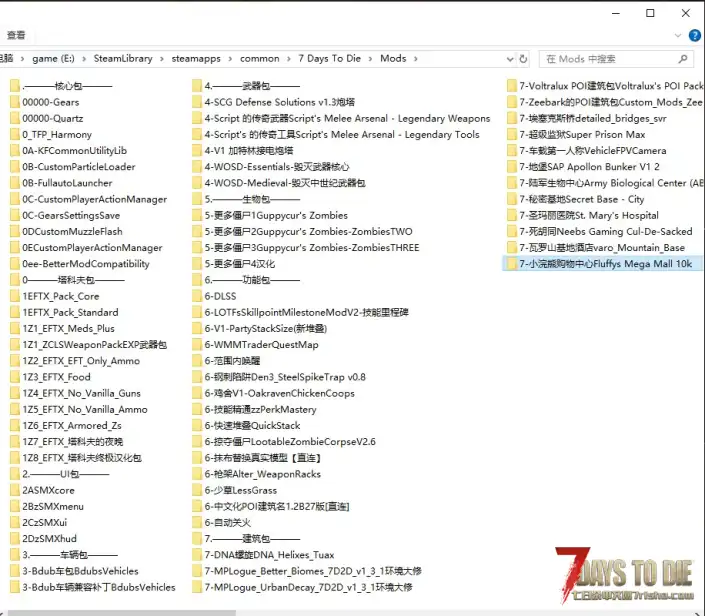
Task: Expand chevron after SteamLibrary in path
Action: [162, 59]
